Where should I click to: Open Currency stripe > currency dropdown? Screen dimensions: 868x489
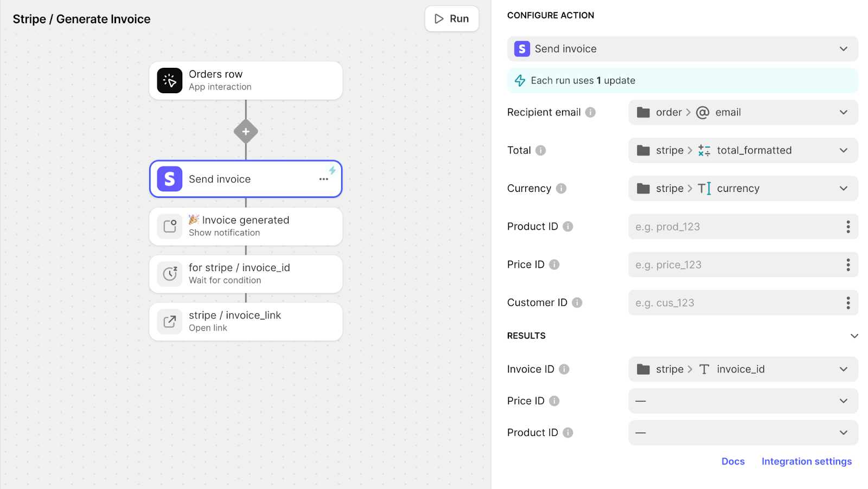pyautogui.click(x=743, y=188)
